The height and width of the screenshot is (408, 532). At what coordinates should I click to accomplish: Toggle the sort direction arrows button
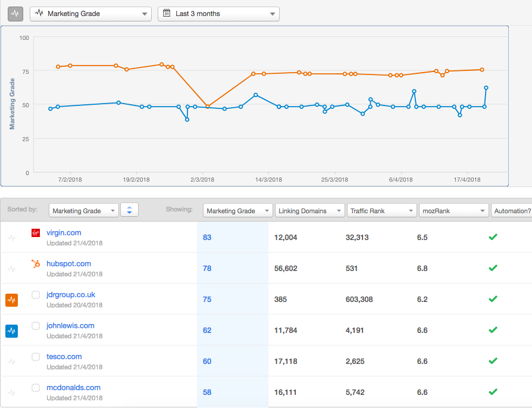129,210
